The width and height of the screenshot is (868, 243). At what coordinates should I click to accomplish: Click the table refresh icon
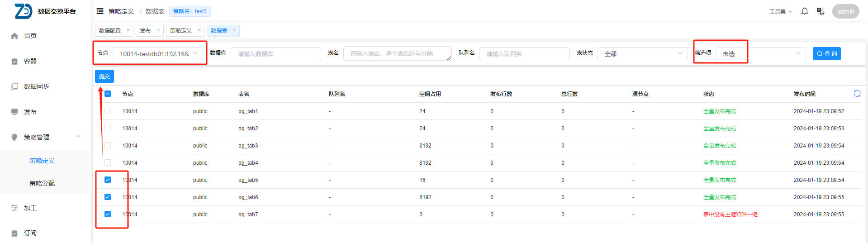click(857, 94)
